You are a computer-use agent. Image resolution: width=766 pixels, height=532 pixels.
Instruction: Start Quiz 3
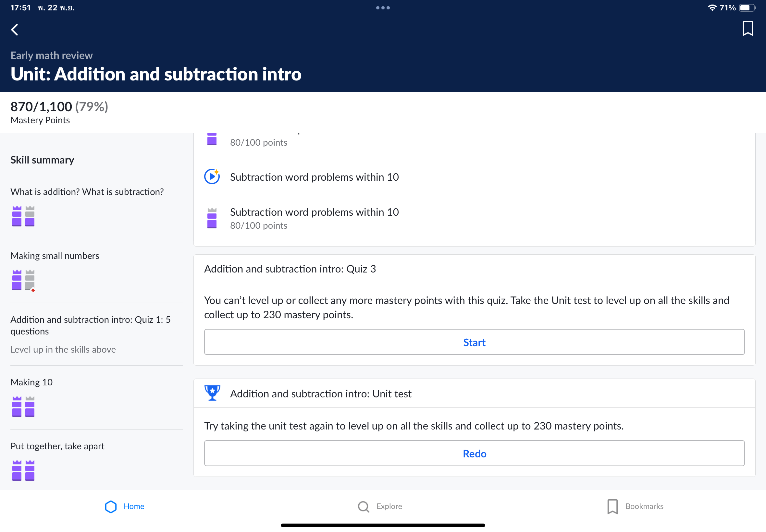(474, 342)
